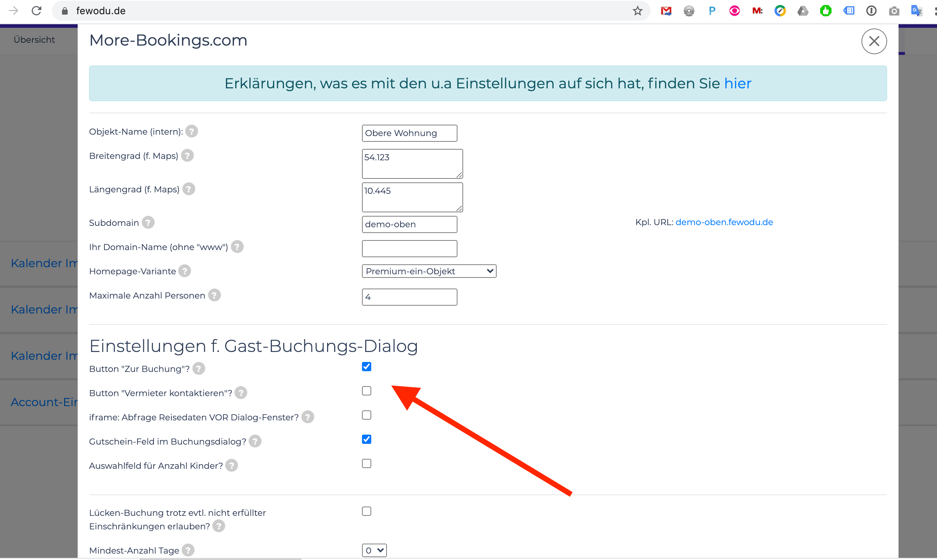937x560 pixels.
Task: Show help for Button "Zur Buchung"
Action: tap(198, 369)
